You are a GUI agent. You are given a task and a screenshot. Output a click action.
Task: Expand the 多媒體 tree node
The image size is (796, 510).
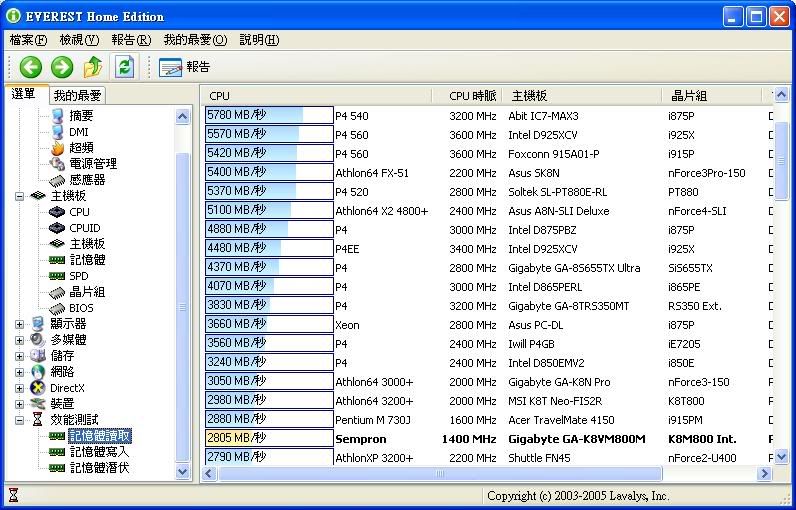(x=19, y=340)
